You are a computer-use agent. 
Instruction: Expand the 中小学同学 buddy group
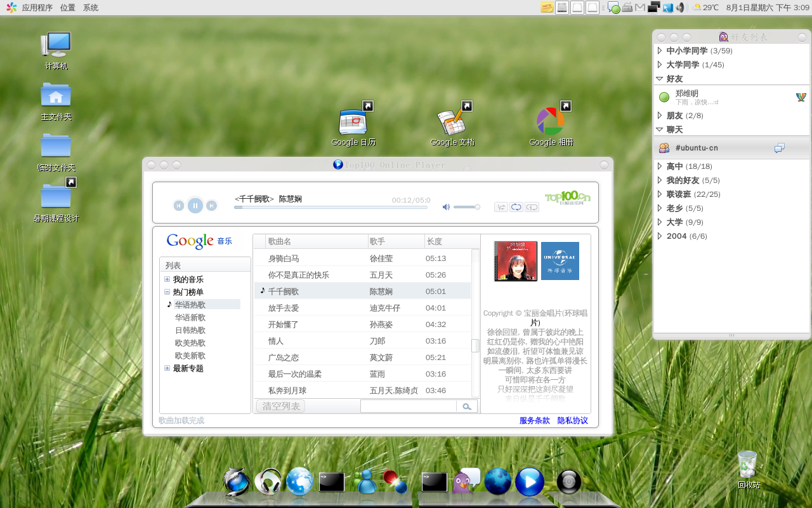(x=660, y=51)
